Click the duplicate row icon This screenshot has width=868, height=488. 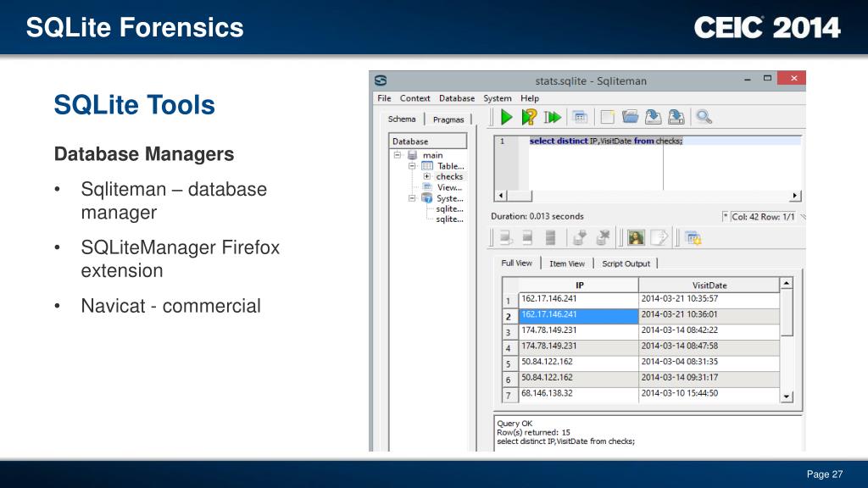[x=527, y=238]
